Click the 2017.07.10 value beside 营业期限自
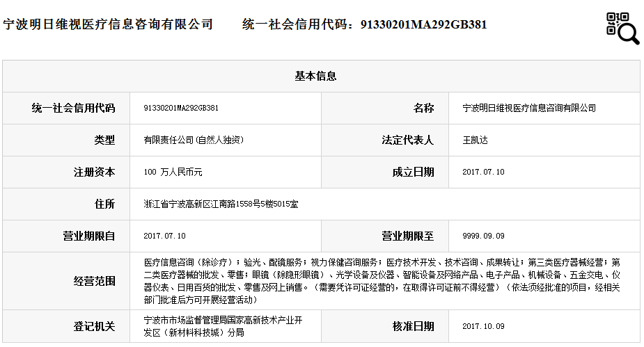644x347 pixels. click(x=165, y=236)
